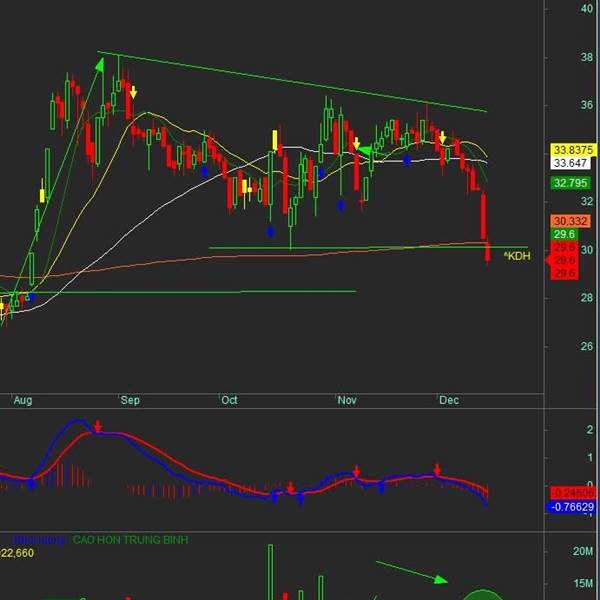Click the 28 price axis tick
The height and width of the screenshot is (600, 600).
coord(587,298)
